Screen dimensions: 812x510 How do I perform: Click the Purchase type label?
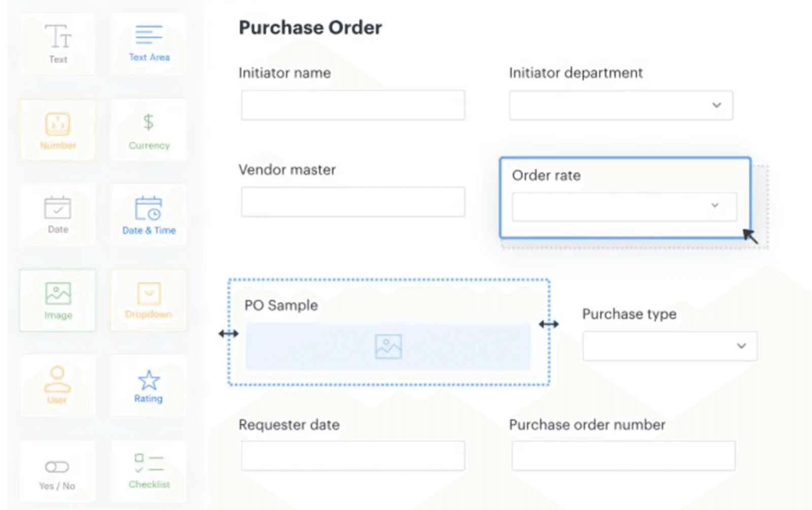point(629,314)
